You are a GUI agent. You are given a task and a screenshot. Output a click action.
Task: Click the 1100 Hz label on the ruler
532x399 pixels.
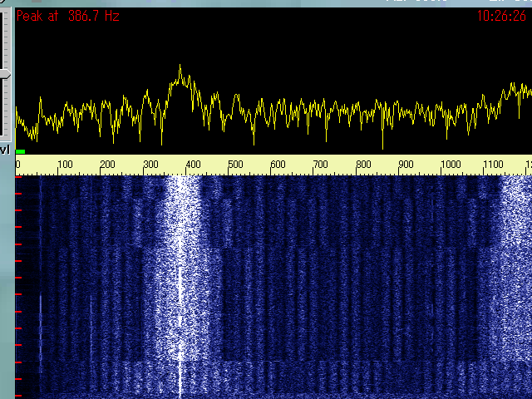coord(493,165)
